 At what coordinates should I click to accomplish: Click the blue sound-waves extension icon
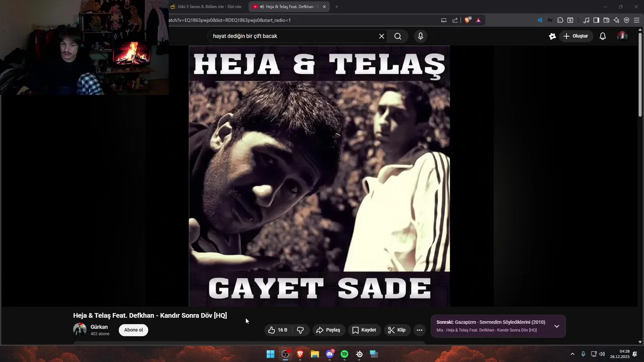pos(540,20)
